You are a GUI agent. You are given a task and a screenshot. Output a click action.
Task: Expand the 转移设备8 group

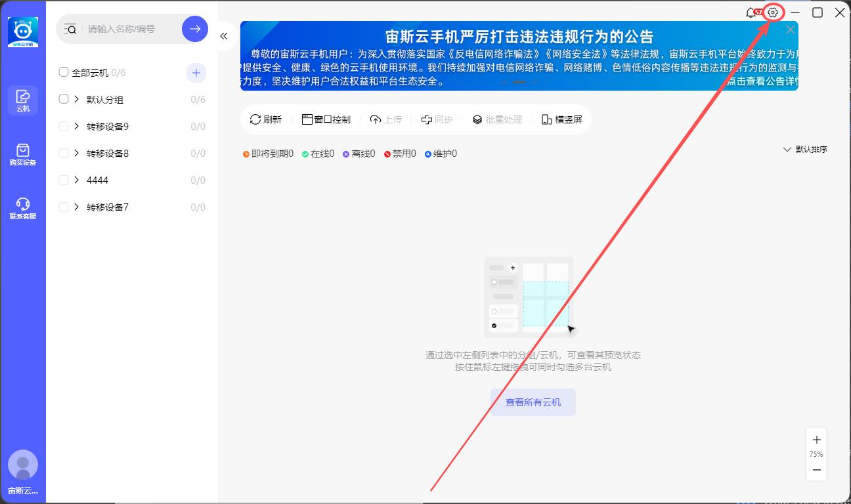tap(77, 153)
